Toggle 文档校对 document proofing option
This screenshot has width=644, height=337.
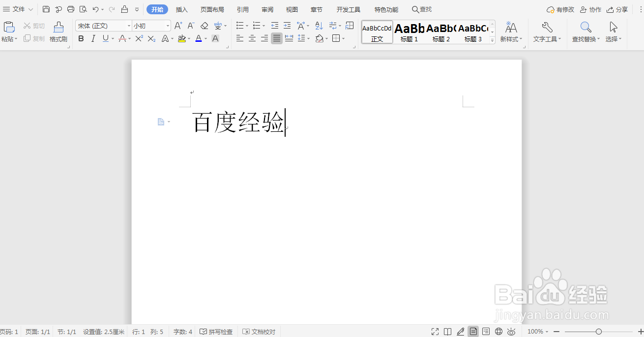tap(259, 331)
